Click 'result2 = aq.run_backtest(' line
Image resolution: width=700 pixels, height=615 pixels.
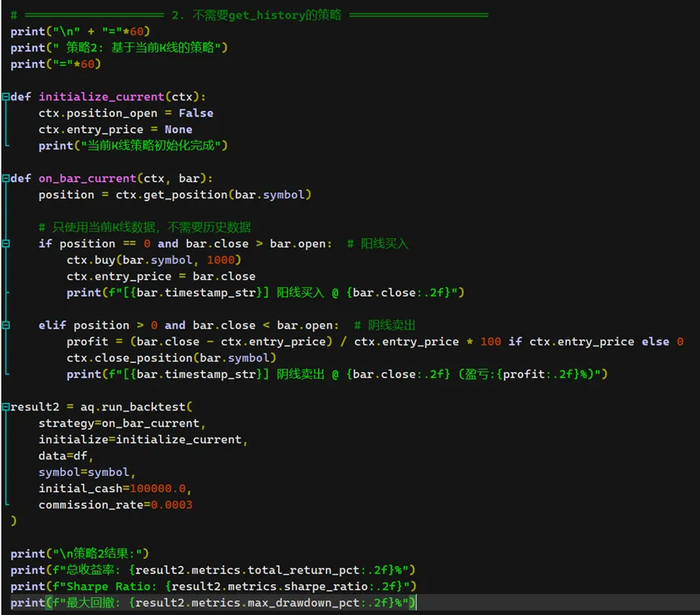click(101, 406)
